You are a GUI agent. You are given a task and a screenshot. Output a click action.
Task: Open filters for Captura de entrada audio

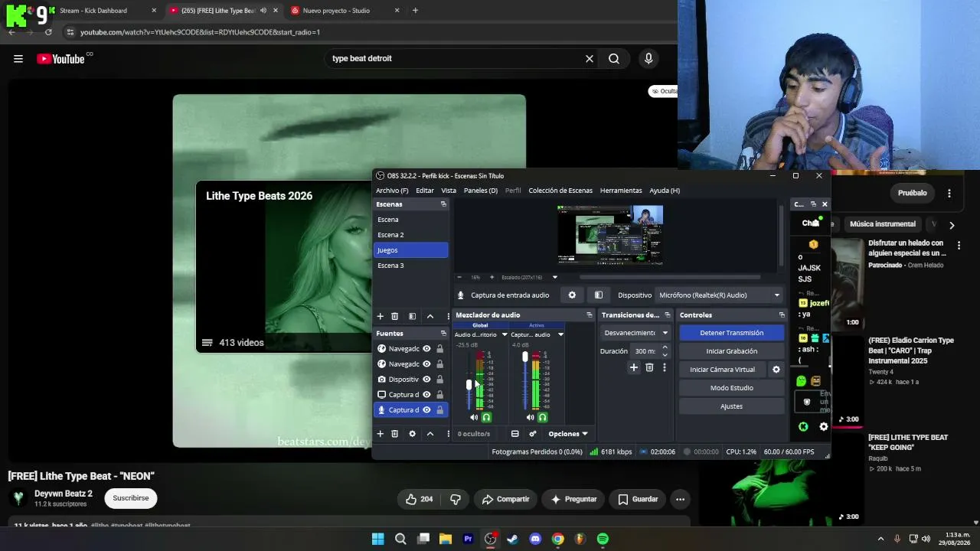tap(599, 295)
